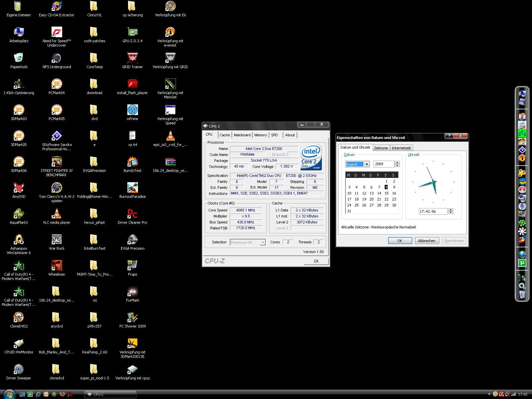Launch CloneDVD2 sheep icon

(19, 320)
